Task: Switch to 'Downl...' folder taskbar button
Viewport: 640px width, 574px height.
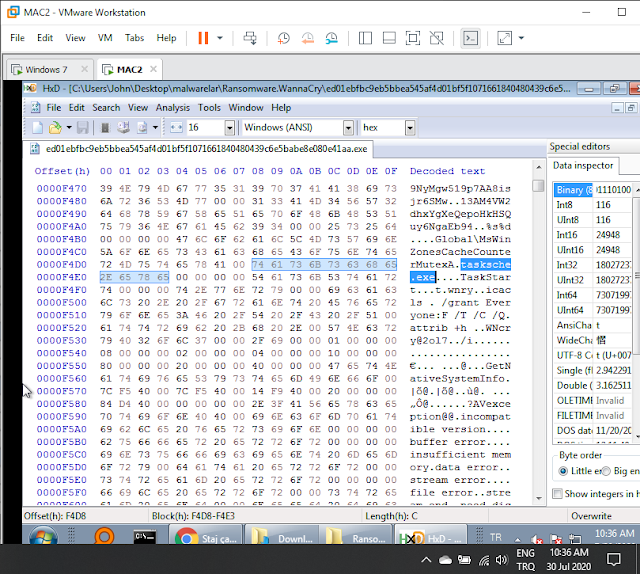Action: pyautogui.click(x=281, y=535)
